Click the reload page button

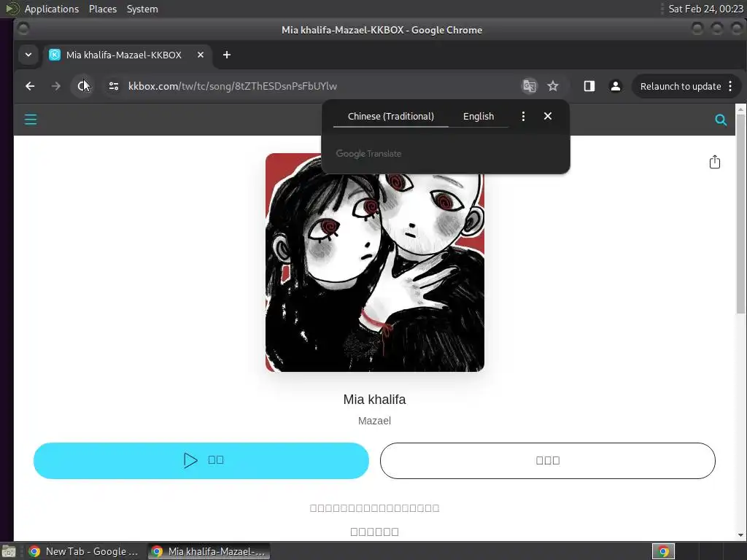tap(82, 86)
